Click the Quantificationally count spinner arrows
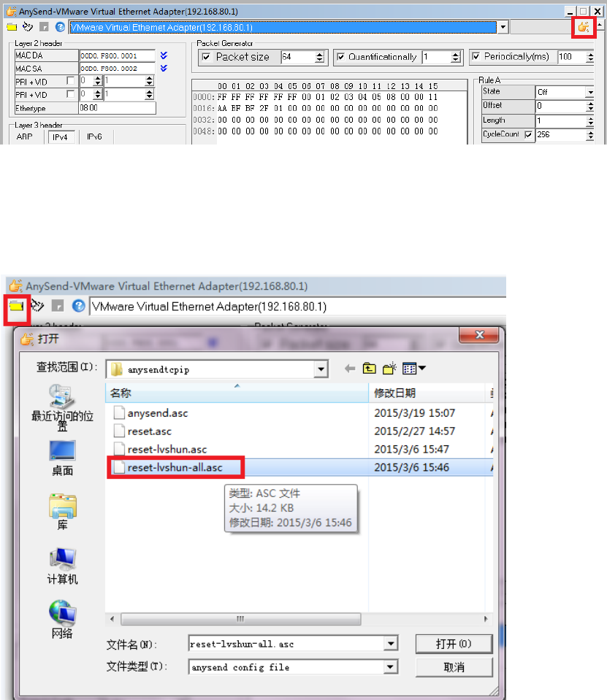Image resolution: width=607 pixels, height=700 pixels. 455,57
